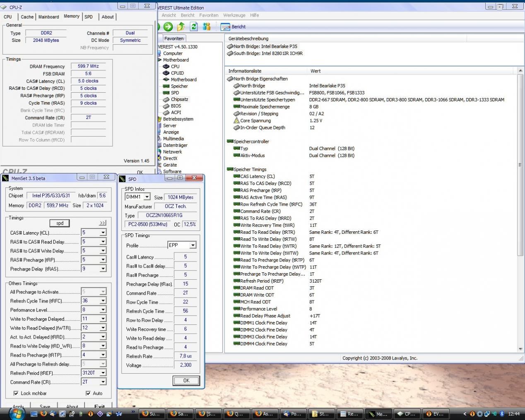This screenshot has width=525, height=420.
Task: Click the EVEREST list vertical scrollbar
Action: (x=520, y=210)
